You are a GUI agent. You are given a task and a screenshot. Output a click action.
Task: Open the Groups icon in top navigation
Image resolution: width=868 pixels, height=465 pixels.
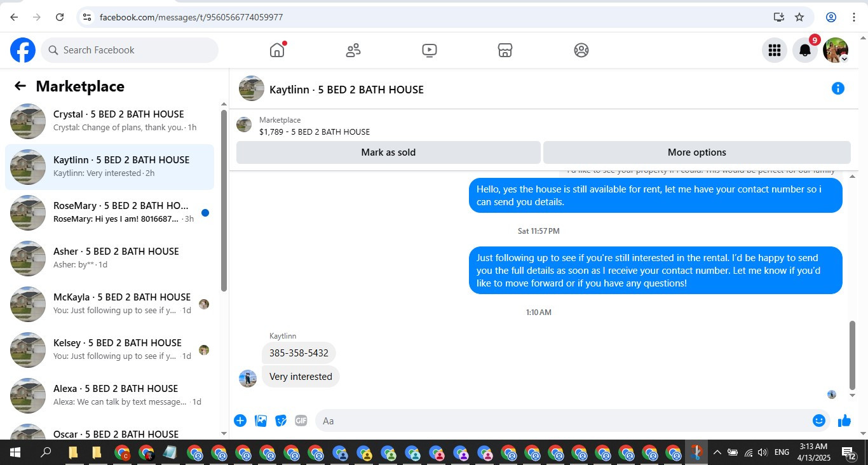pos(581,50)
